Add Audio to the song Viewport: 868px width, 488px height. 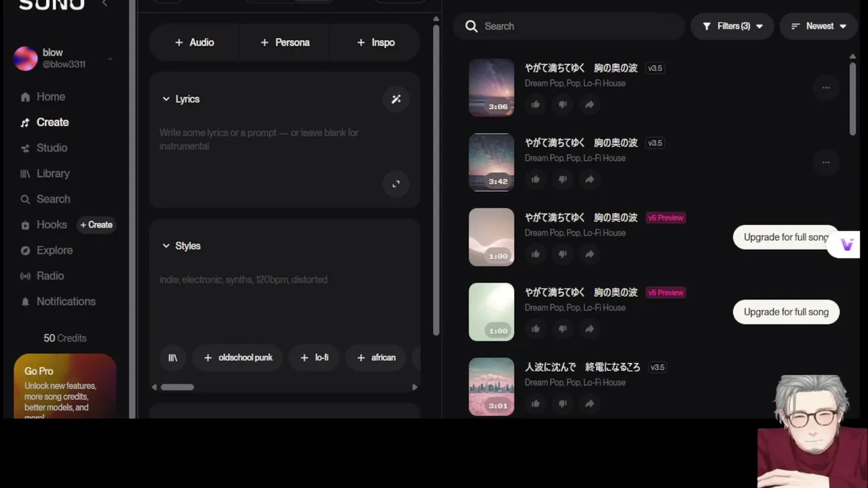tap(195, 43)
